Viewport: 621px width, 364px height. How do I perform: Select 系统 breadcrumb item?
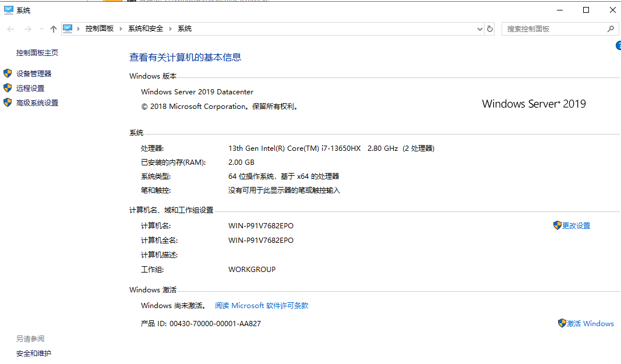(185, 29)
